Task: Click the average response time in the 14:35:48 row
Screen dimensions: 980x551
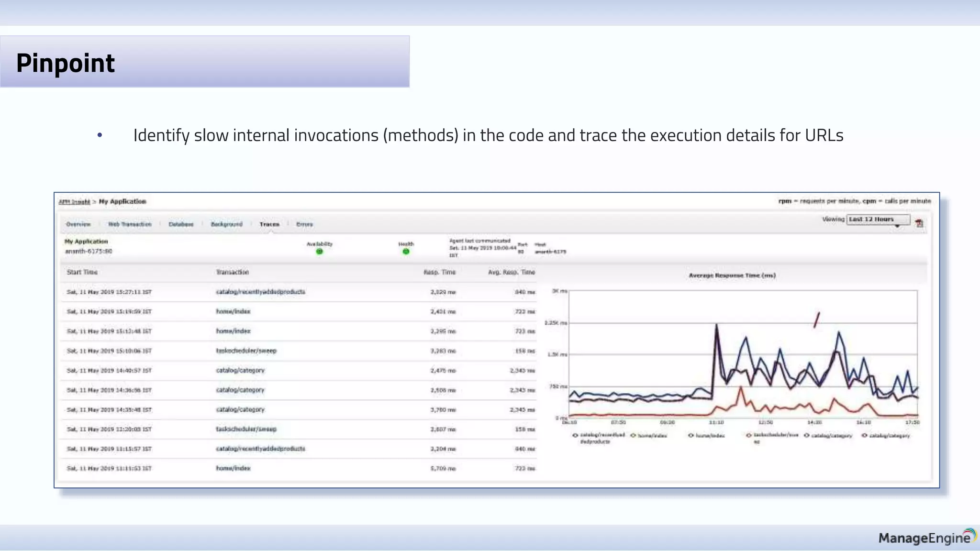Action: tap(523, 409)
